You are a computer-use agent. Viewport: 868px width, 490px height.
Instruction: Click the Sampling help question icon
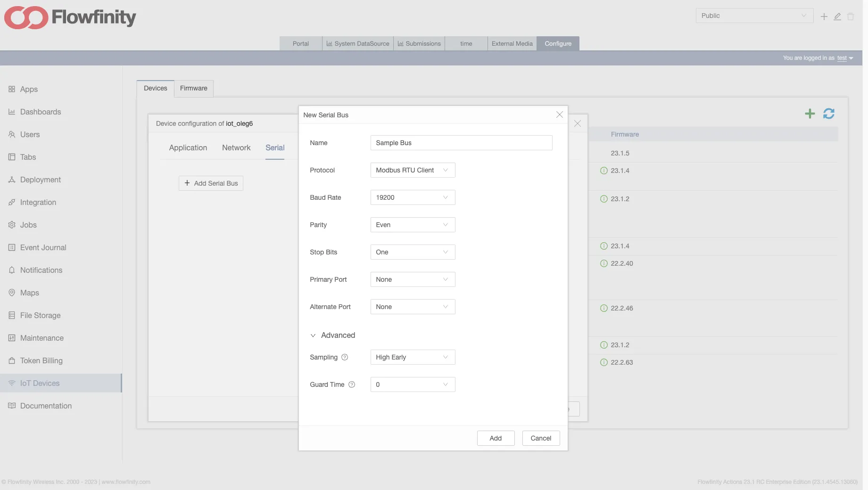[x=345, y=357]
